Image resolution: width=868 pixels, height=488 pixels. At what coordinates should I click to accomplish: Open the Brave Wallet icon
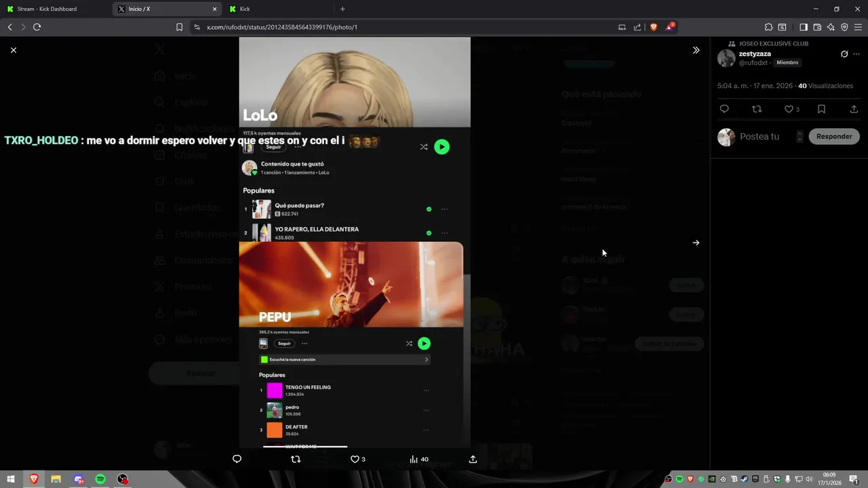point(817,27)
